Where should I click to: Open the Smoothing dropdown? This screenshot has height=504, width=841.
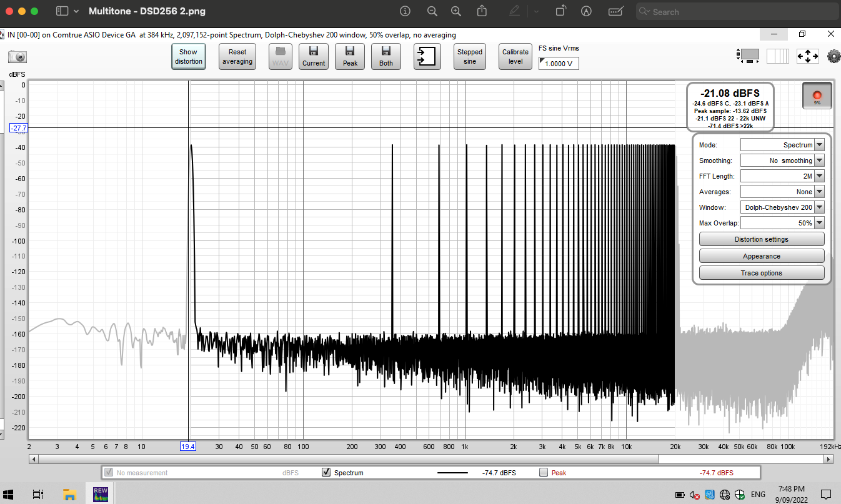tap(782, 161)
